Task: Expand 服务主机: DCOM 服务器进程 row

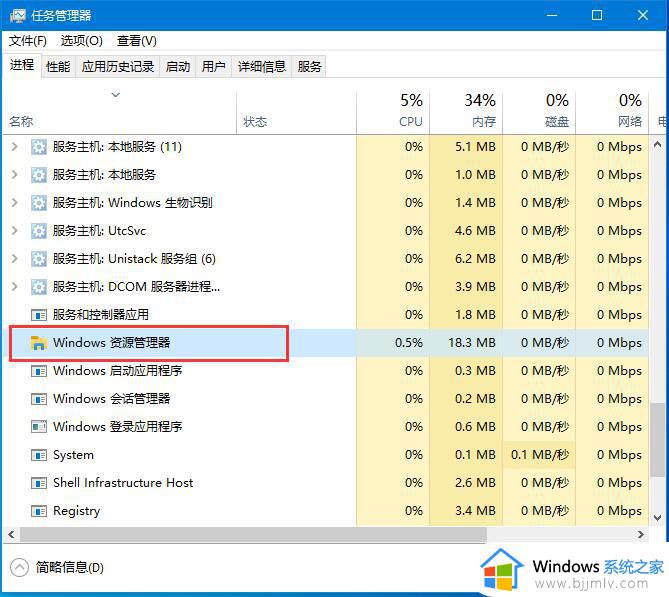Action: 15,287
